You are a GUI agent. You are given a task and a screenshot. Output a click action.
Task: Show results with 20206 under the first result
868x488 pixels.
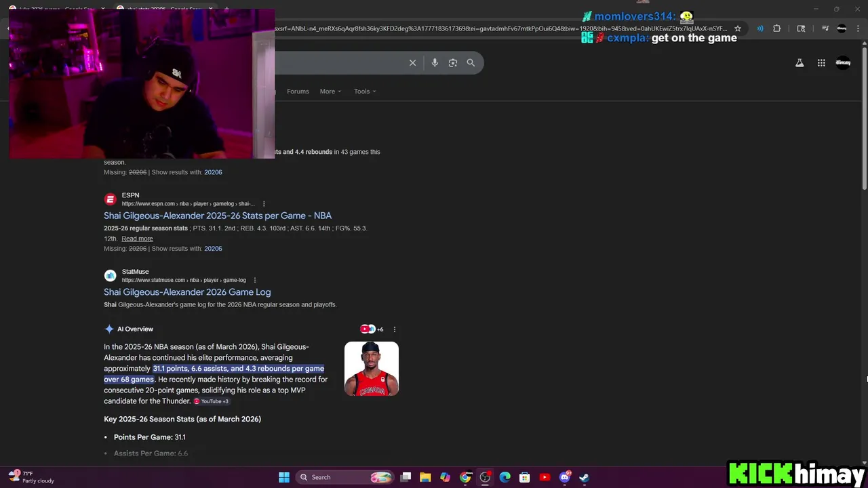point(213,172)
